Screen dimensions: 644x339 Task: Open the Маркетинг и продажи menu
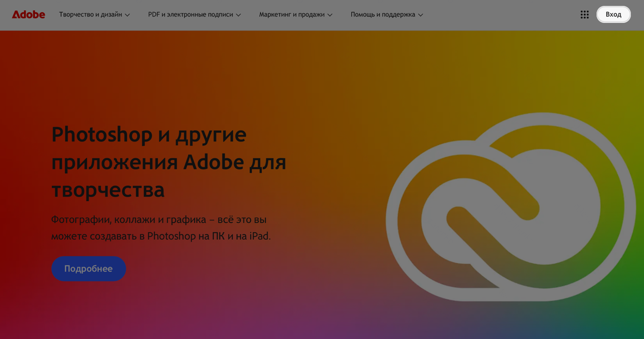coord(296,14)
